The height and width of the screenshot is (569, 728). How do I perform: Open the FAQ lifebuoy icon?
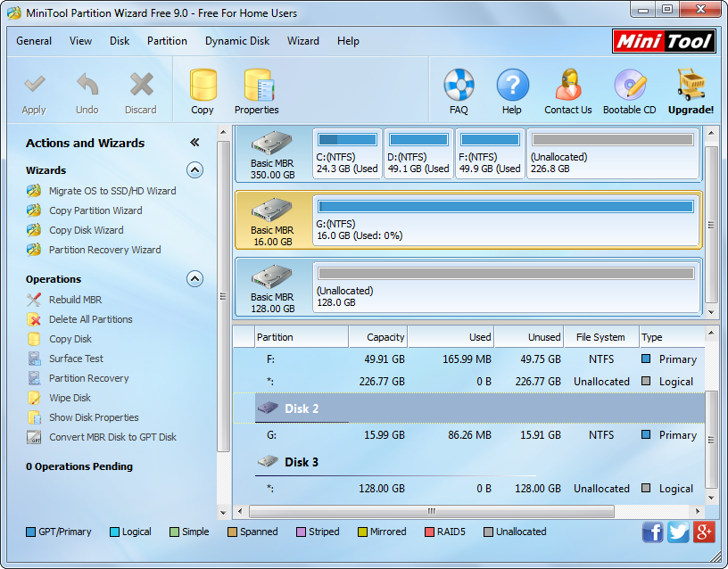click(459, 85)
